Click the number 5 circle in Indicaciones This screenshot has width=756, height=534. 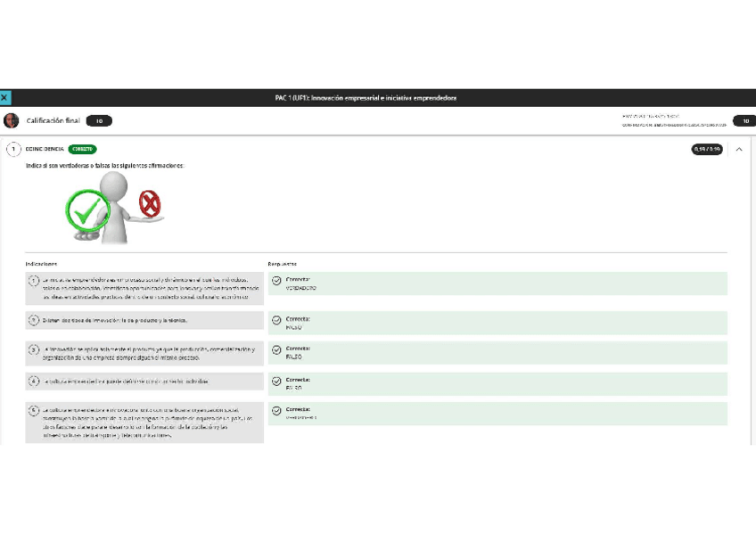(x=33, y=411)
